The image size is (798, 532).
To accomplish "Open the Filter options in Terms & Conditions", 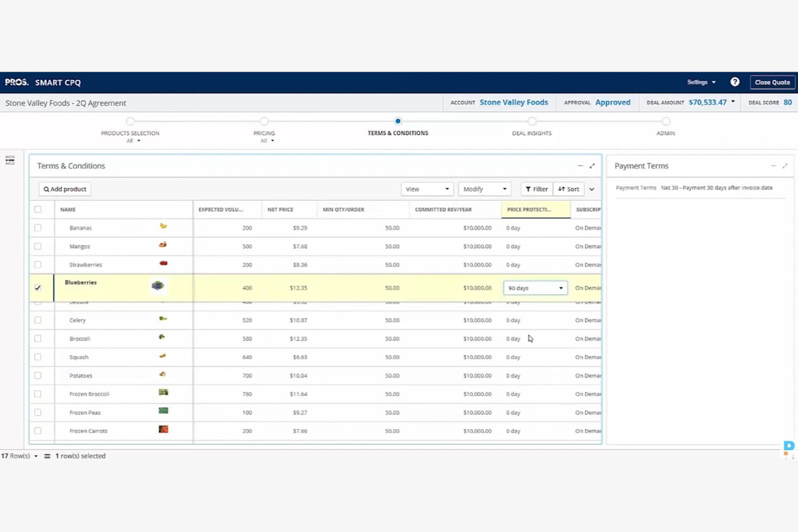I will coord(536,189).
